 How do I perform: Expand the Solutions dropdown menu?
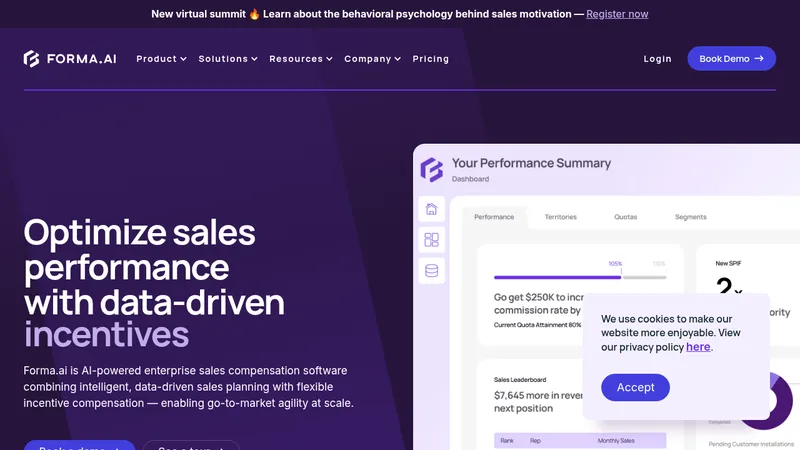point(228,59)
